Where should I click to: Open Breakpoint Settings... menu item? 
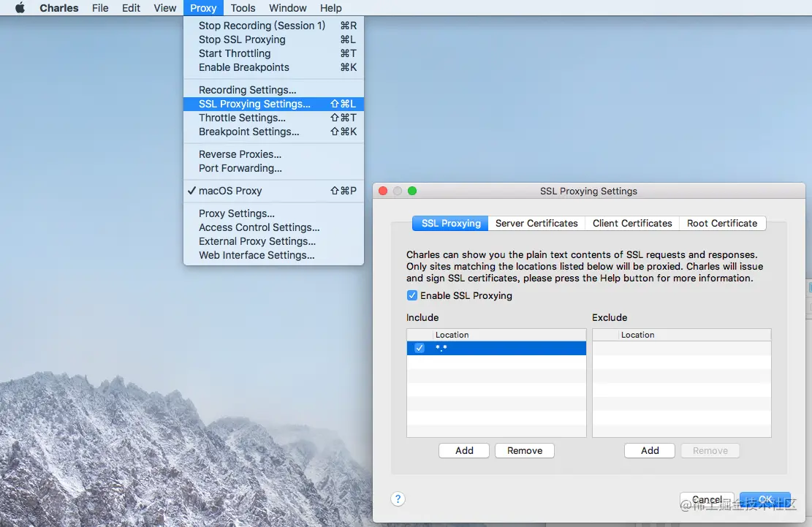273,132
